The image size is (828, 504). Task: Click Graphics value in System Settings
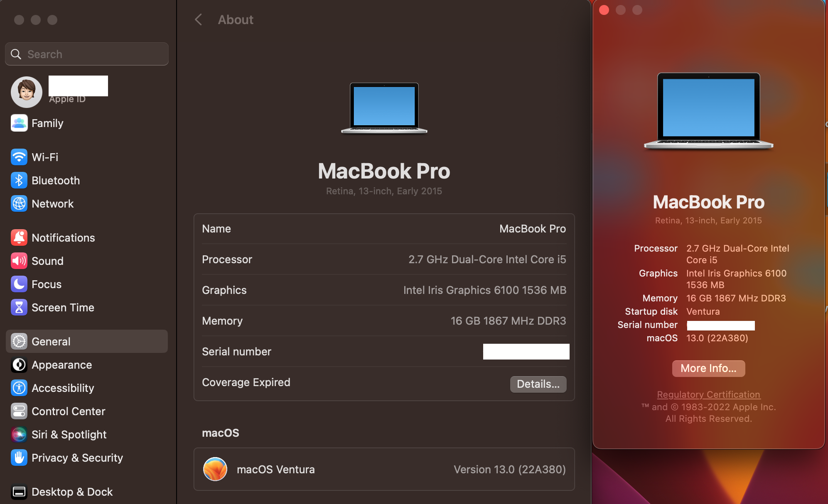point(485,290)
